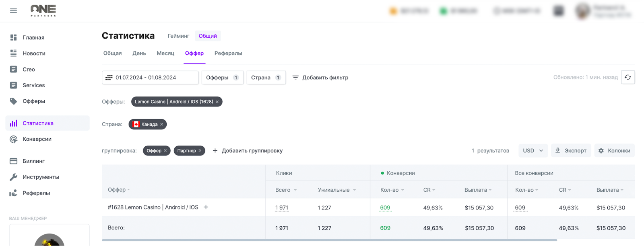Click the blurred square icon in header
644x246 pixels.
559,11
